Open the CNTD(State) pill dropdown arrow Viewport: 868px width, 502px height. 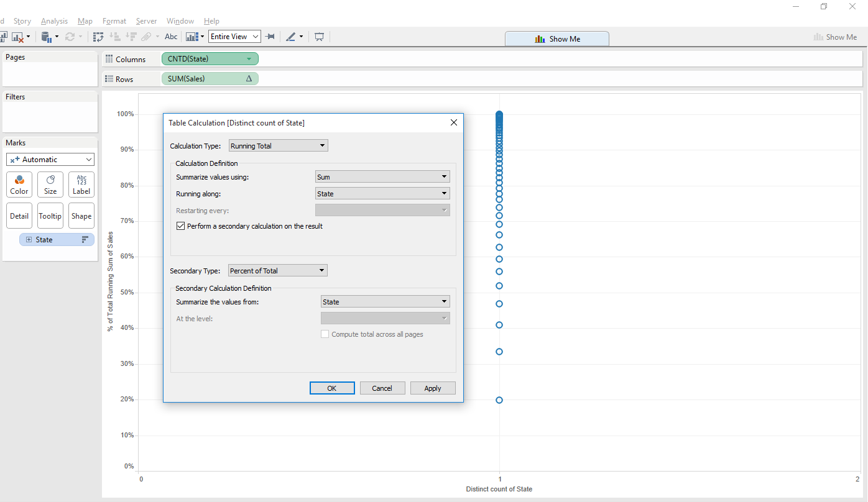249,59
